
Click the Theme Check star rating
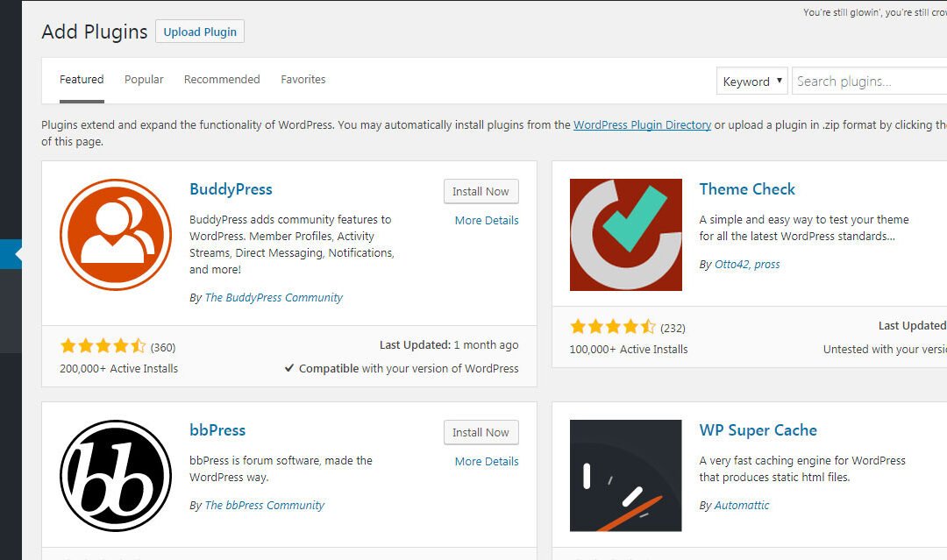click(x=612, y=328)
